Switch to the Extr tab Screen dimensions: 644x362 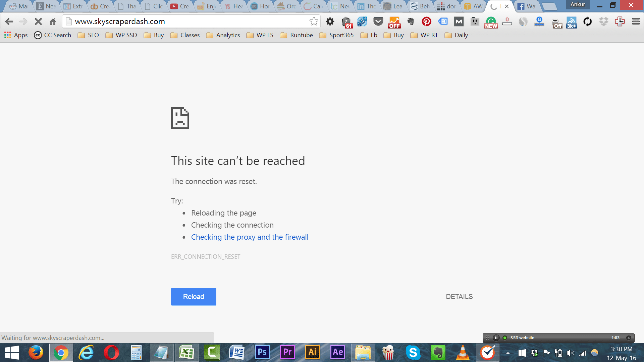(73, 6)
